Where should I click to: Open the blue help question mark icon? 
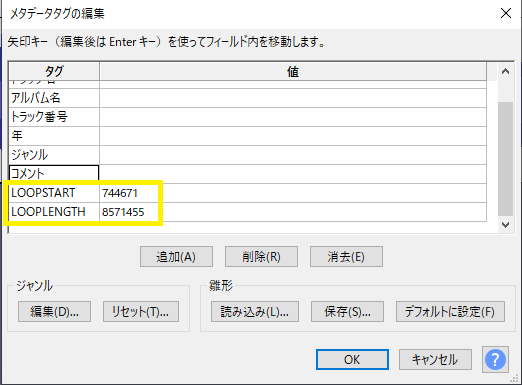pyautogui.click(x=495, y=359)
